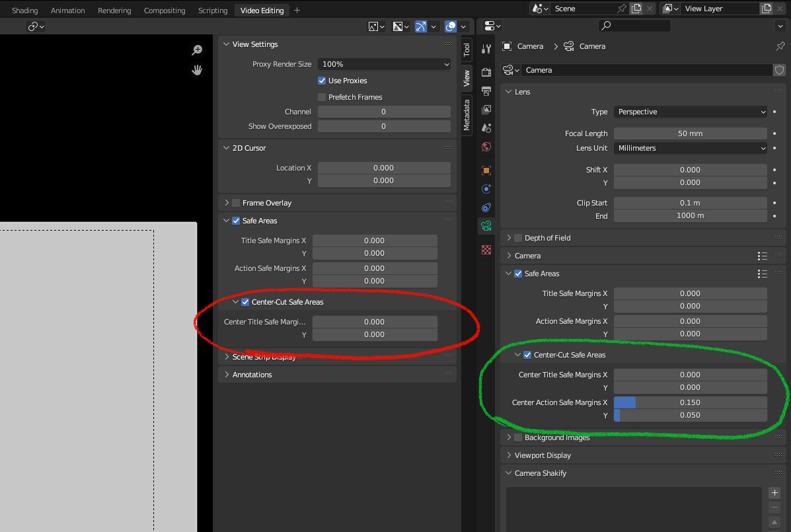The width and height of the screenshot is (791, 532).
Task: Select the Tool settings tab in Properties
Action: (486, 50)
